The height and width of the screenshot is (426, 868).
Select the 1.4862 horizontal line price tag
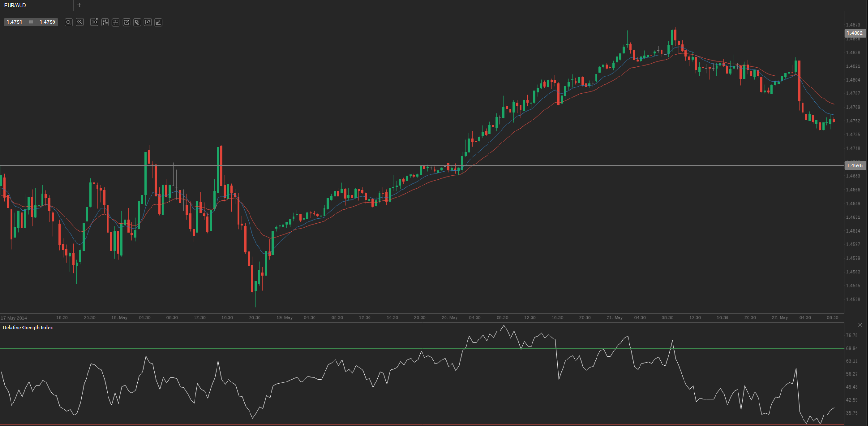click(855, 33)
